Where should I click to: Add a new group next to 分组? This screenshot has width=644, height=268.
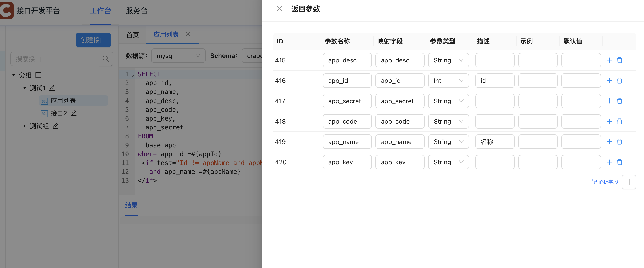(x=38, y=75)
